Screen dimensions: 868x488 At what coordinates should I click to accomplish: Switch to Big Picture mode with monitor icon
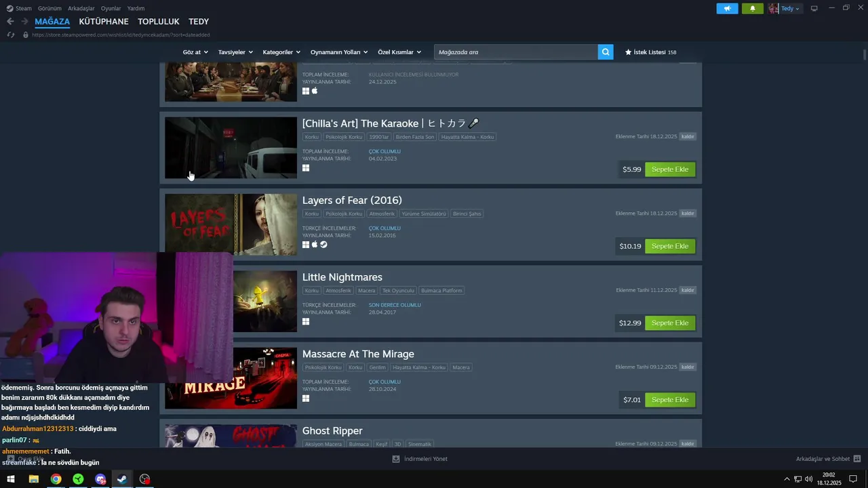coord(814,8)
